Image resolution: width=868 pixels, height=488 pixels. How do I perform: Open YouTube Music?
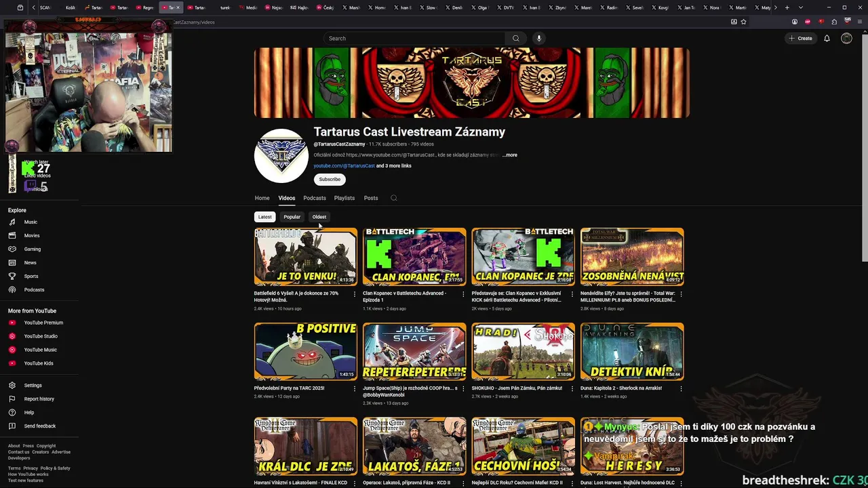39,350
